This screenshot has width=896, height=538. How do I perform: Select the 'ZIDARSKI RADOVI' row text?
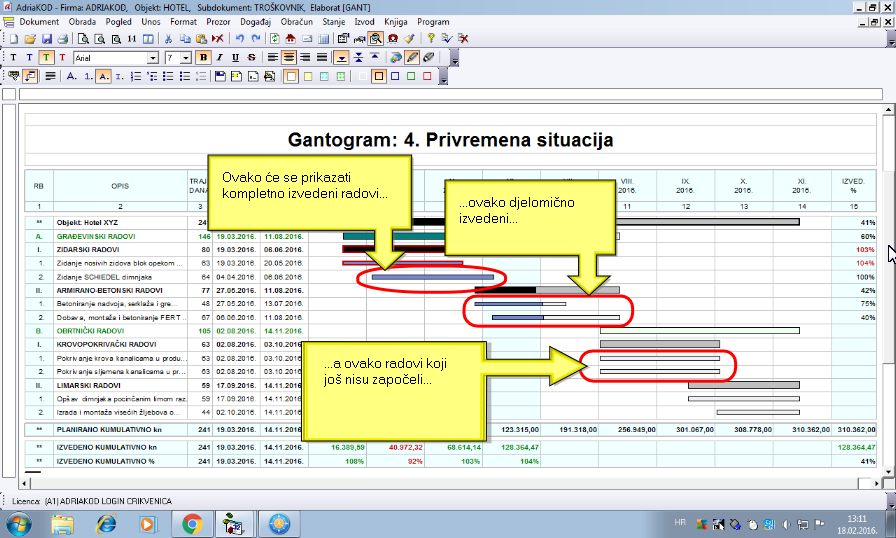pos(88,250)
